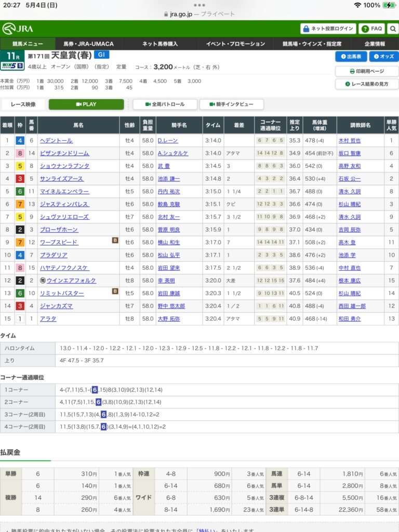Play the 全周パトロール video
The width and height of the screenshot is (399, 532).
[165, 104]
